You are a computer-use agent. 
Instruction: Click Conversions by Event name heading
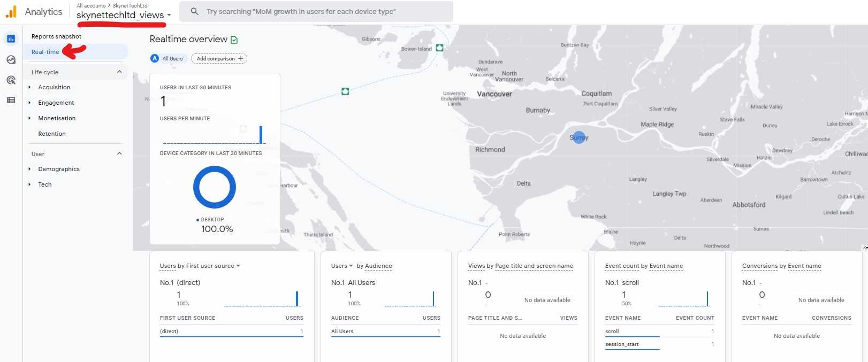pos(781,266)
